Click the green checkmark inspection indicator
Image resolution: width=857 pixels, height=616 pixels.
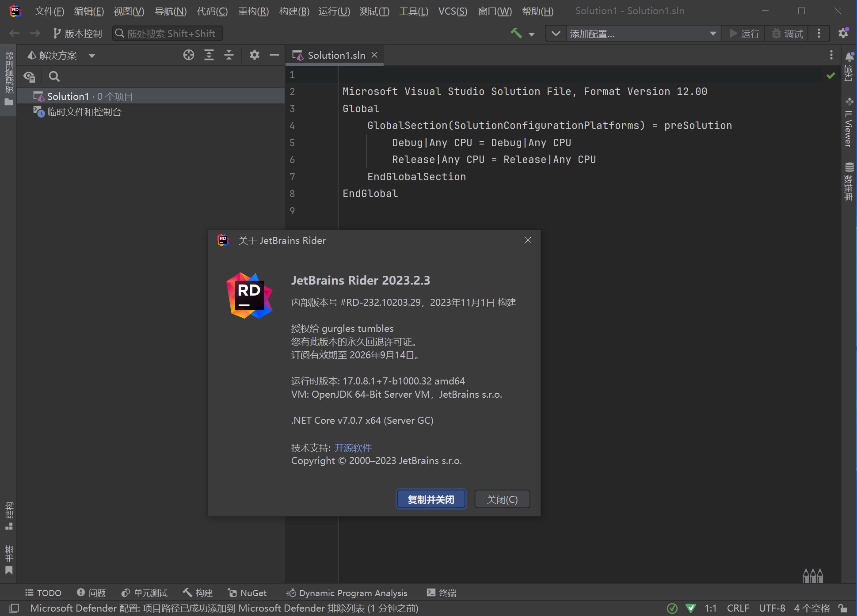pos(831,76)
